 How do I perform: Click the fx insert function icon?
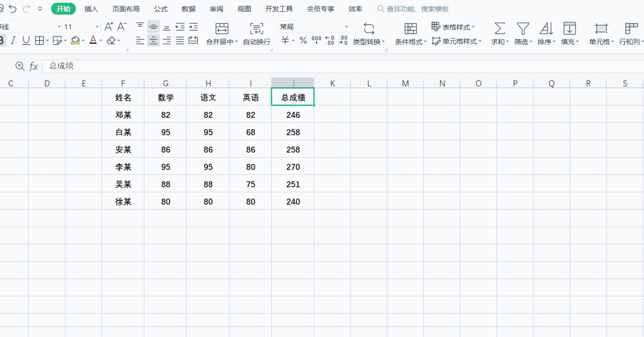(x=34, y=66)
